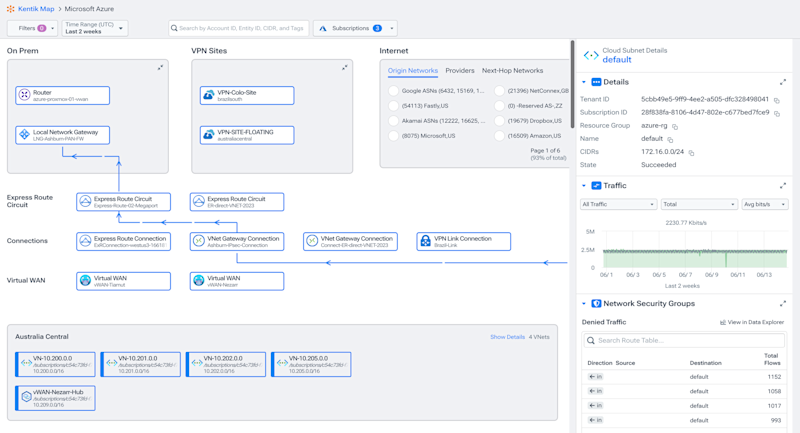Focus the Account ID search field

tap(239, 28)
